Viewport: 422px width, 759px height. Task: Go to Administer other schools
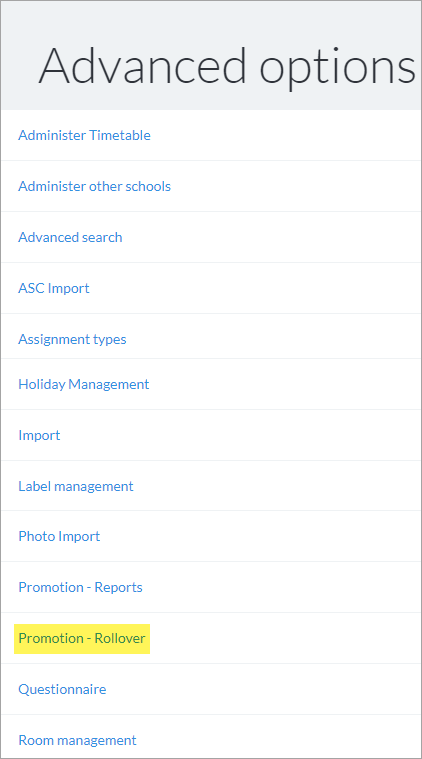tap(94, 186)
